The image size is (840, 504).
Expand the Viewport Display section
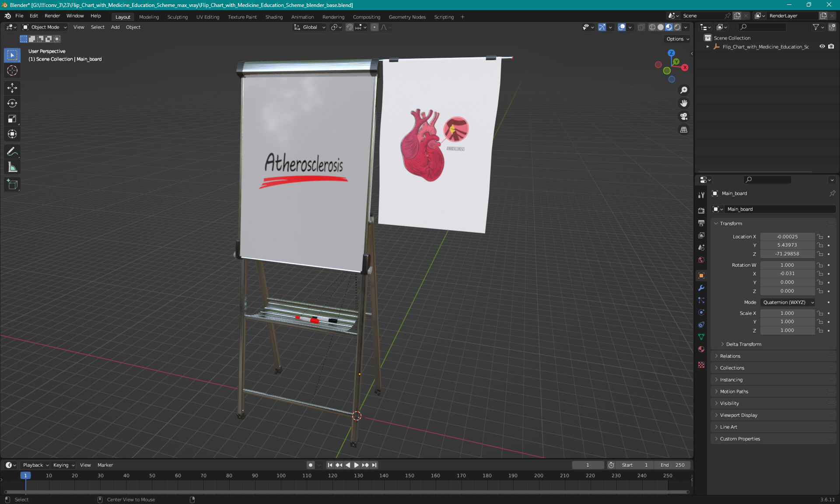tap(738, 415)
